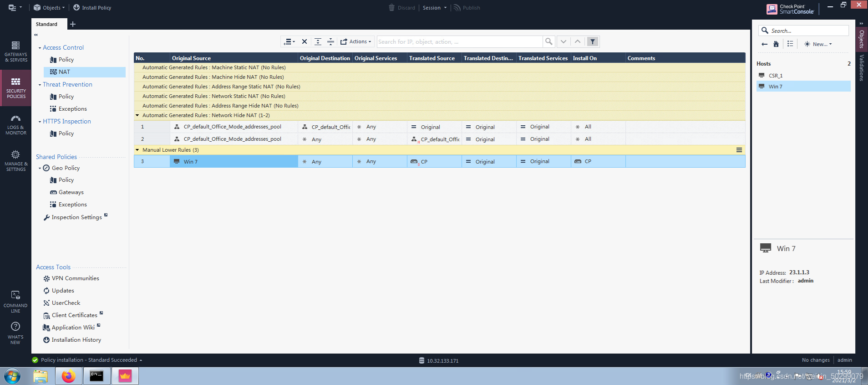This screenshot has height=385, width=868.
Task: Switch to the Validations side tab
Action: coord(861,68)
